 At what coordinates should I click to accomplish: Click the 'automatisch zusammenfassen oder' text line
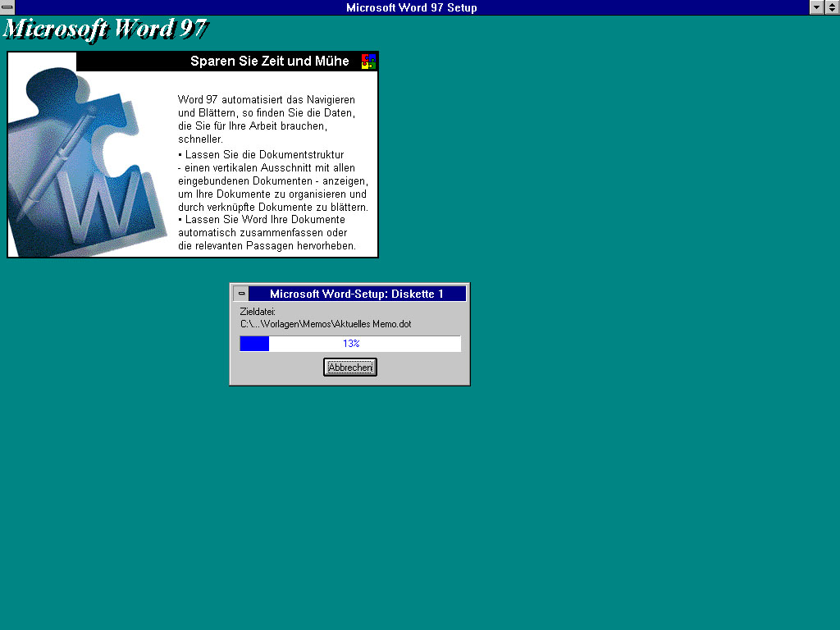tap(262, 232)
